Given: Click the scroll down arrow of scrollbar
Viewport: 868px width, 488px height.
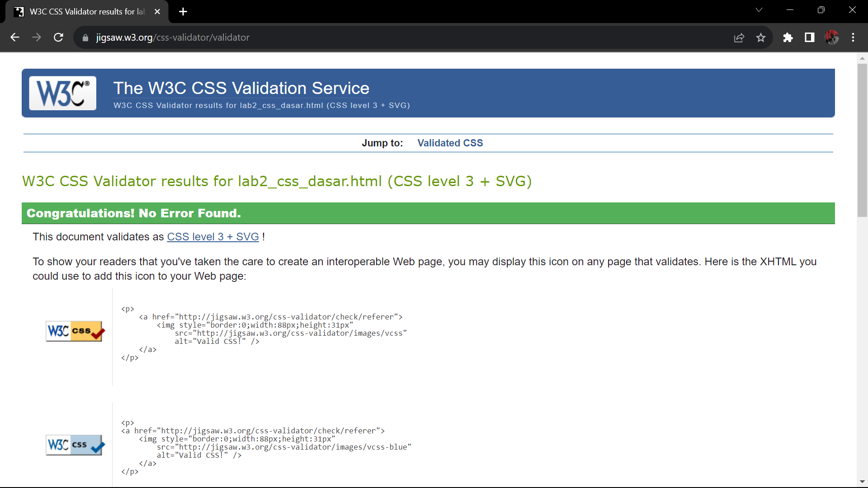Looking at the screenshot, I should point(862,482).
